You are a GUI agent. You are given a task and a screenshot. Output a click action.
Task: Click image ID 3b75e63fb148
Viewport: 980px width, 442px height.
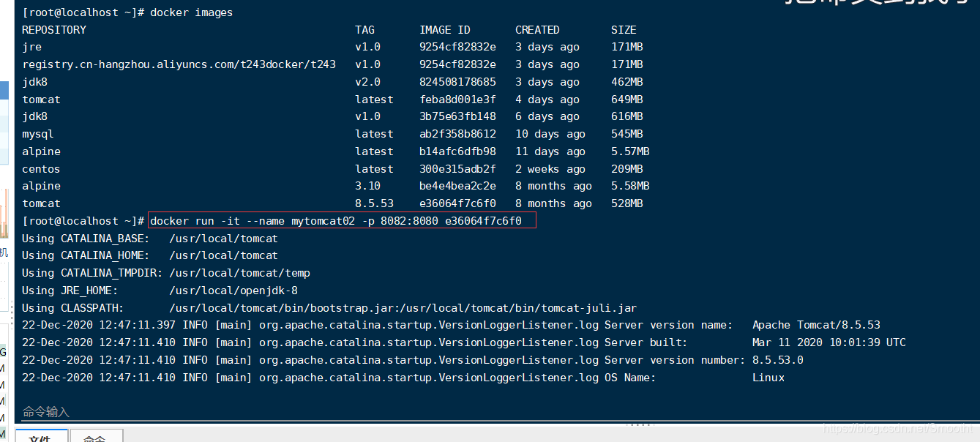[457, 116]
